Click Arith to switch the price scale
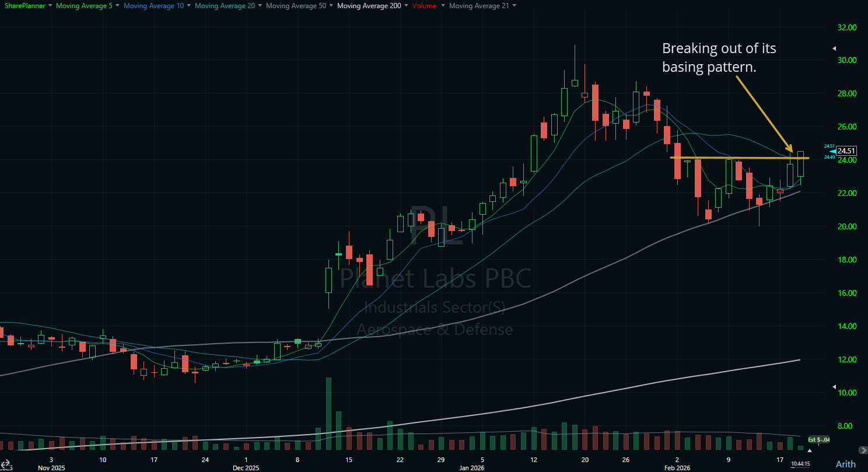 (846, 464)
